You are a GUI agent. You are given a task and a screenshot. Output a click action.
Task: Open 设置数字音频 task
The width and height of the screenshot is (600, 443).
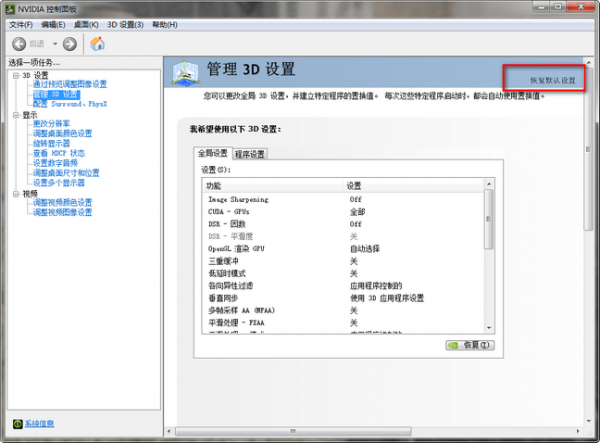click(55, 163)
